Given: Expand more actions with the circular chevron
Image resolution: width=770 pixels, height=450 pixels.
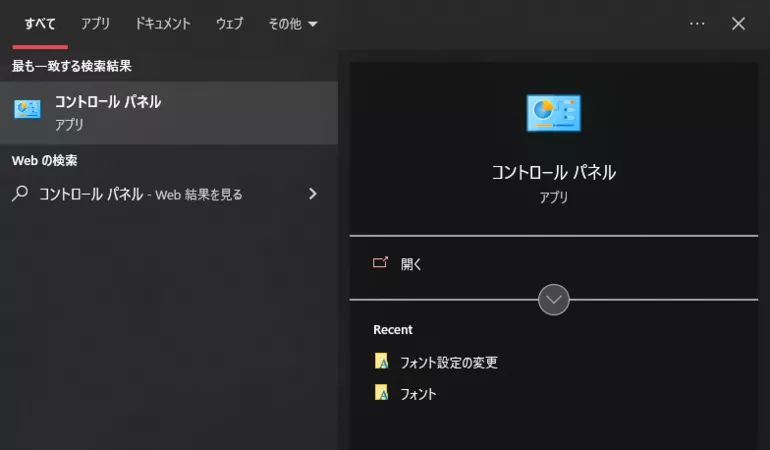Looking at the screenshot, I should click(553, 300).
